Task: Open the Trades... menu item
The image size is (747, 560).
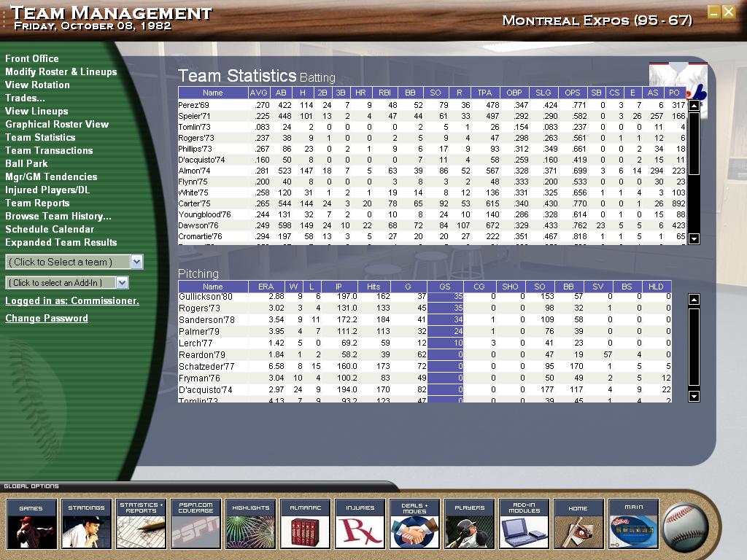Action: tap(25, 98)
